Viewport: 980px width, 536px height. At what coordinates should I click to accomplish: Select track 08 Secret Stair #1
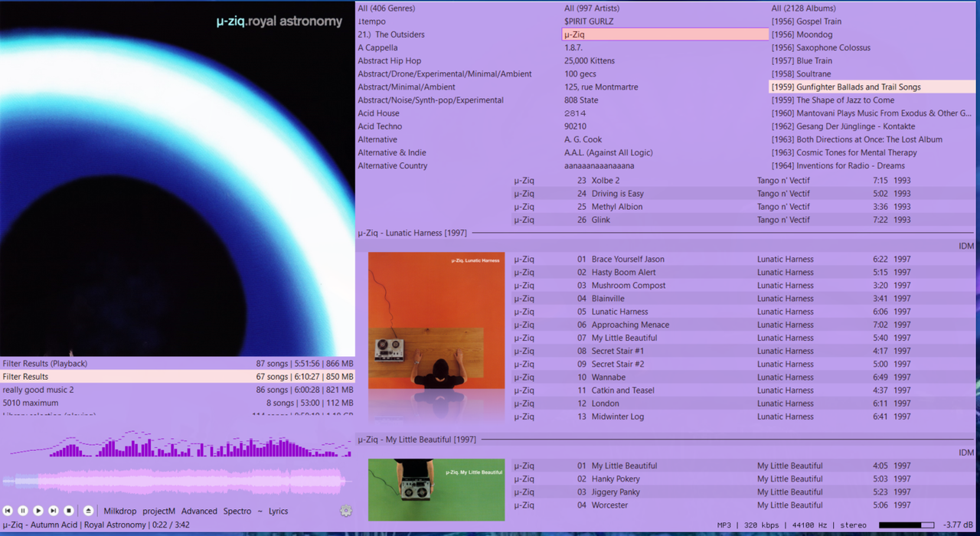point(743,351)
